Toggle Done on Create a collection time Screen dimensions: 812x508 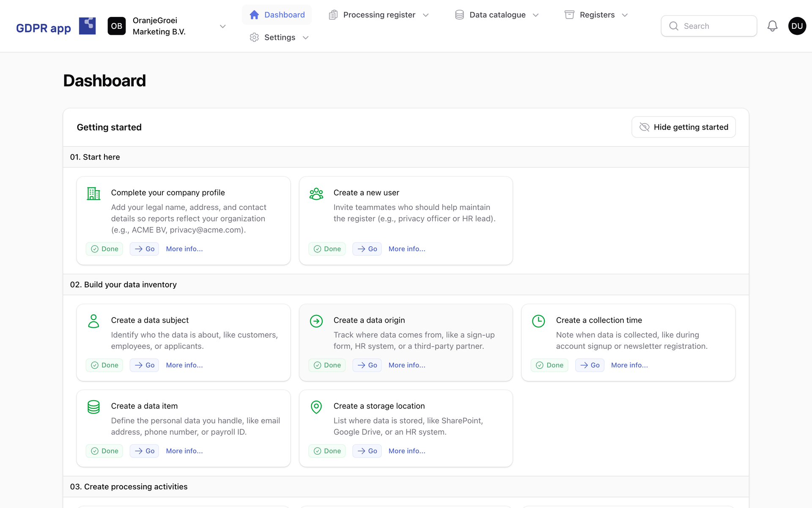coord(549,365)
